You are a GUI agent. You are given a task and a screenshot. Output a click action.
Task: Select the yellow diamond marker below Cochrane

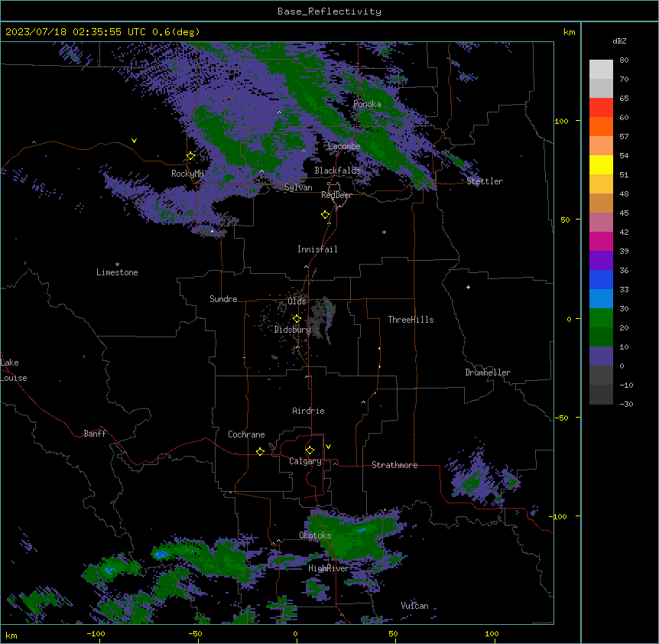[260, 451]
